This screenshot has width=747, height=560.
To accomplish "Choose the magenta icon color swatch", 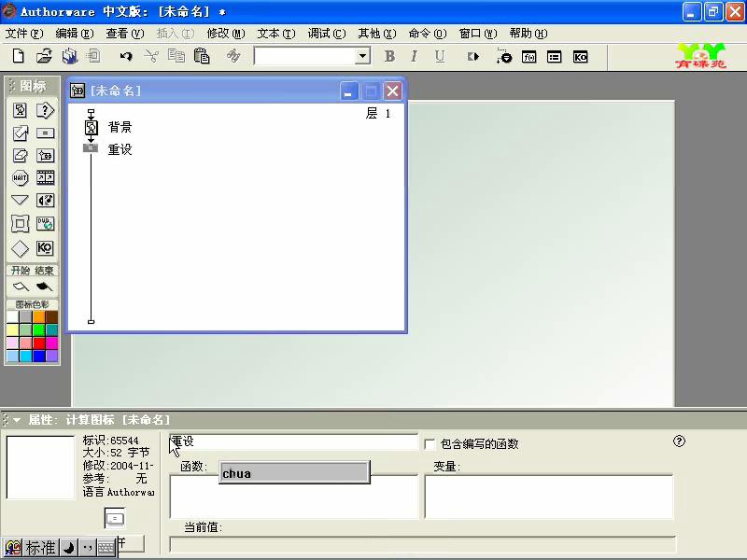I will (52, 343).
